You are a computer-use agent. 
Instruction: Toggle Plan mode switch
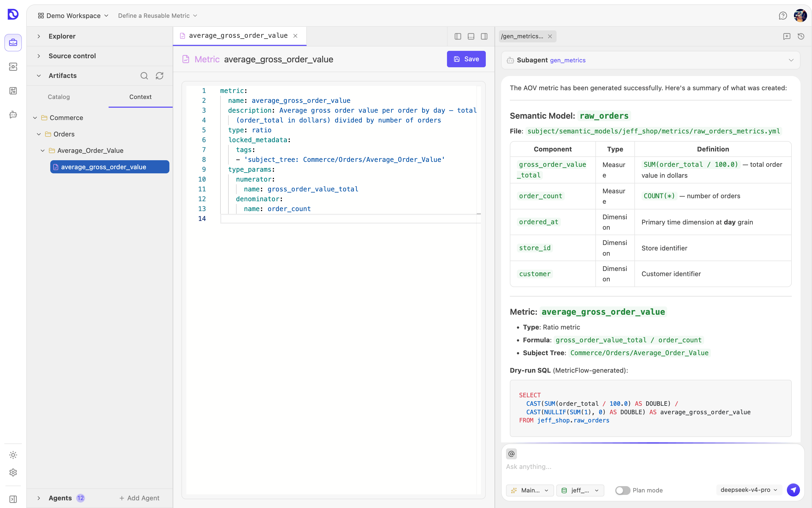(622, 490)
